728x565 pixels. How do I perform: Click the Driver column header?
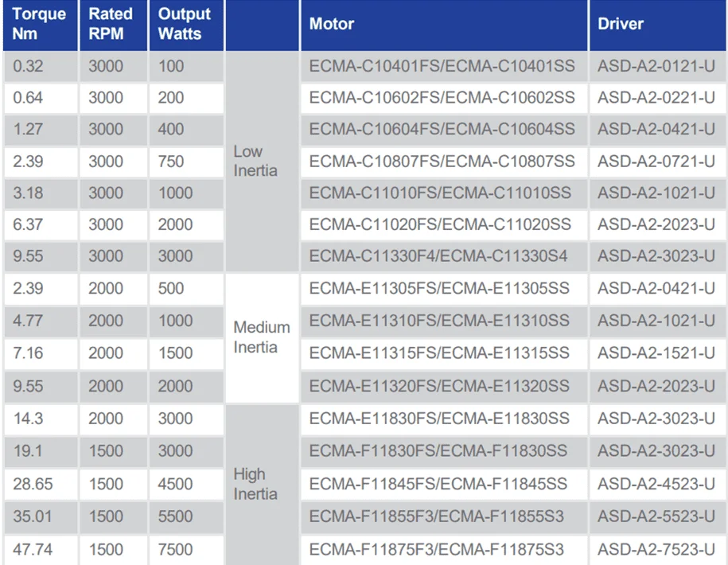[x=658, y=25]
